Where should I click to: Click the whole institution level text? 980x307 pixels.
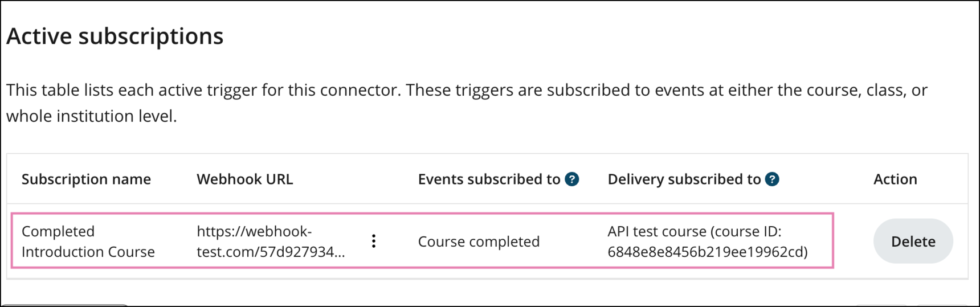coord(91,116)
